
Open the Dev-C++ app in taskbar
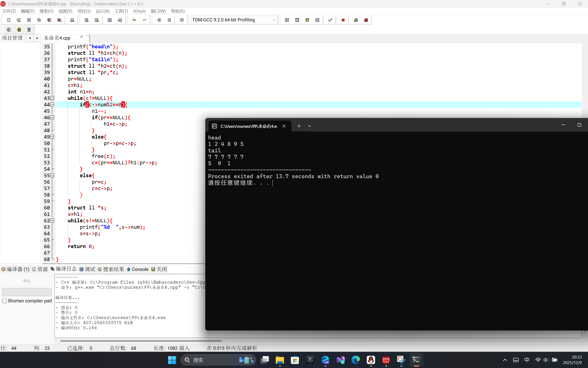pos(386,360)
